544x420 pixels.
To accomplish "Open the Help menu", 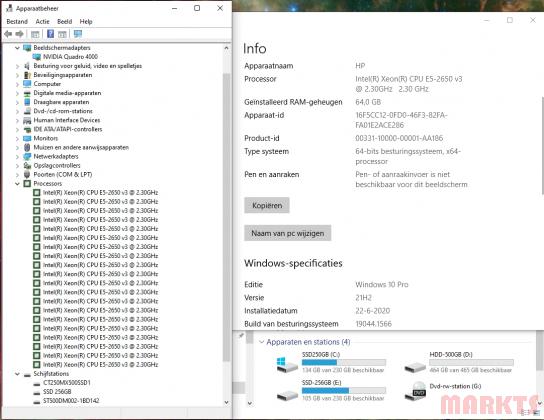I will [86, 22].
